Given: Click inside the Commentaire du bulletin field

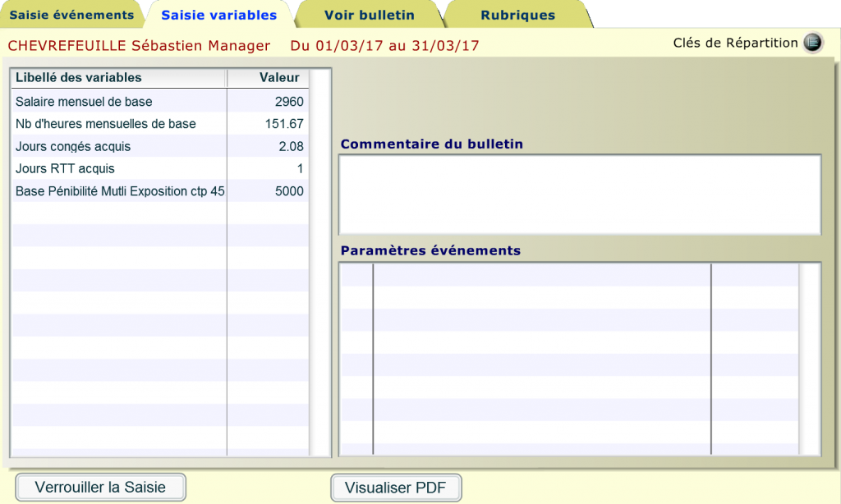Looking at the screenshot, I should click(579, 193).
